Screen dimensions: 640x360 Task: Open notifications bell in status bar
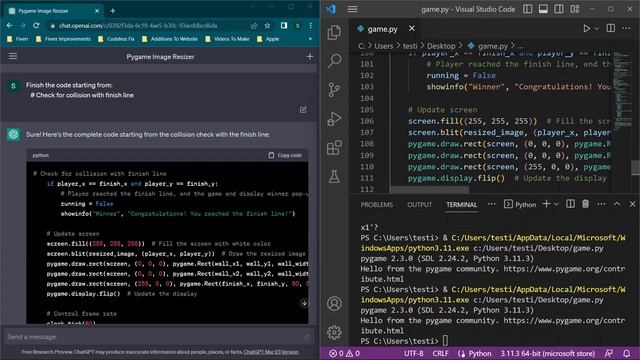tap(627, 353)
